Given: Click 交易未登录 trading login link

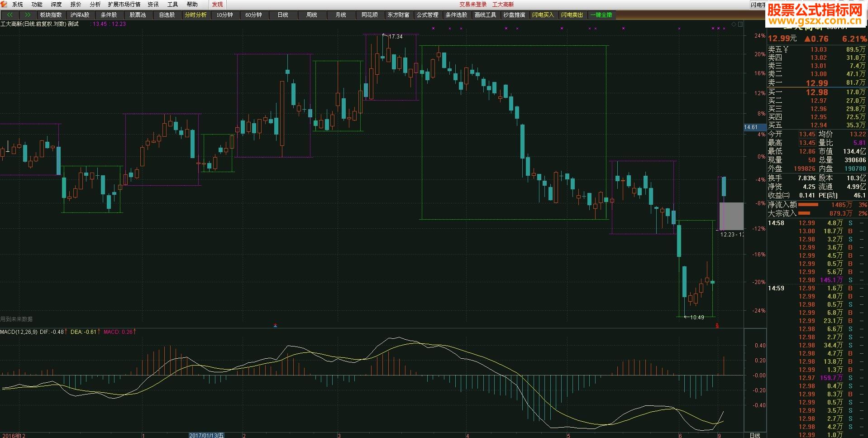Looking at the screenshot, I should [473, 5].
